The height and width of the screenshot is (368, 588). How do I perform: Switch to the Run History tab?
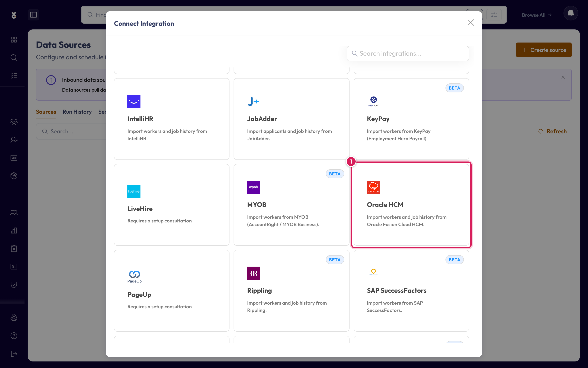point(77,112)
